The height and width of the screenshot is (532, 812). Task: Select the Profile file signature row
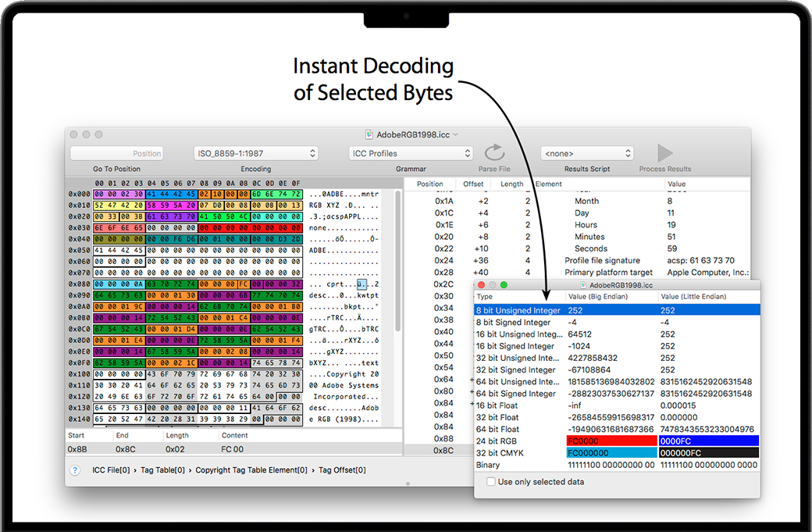tap(602, 260)
